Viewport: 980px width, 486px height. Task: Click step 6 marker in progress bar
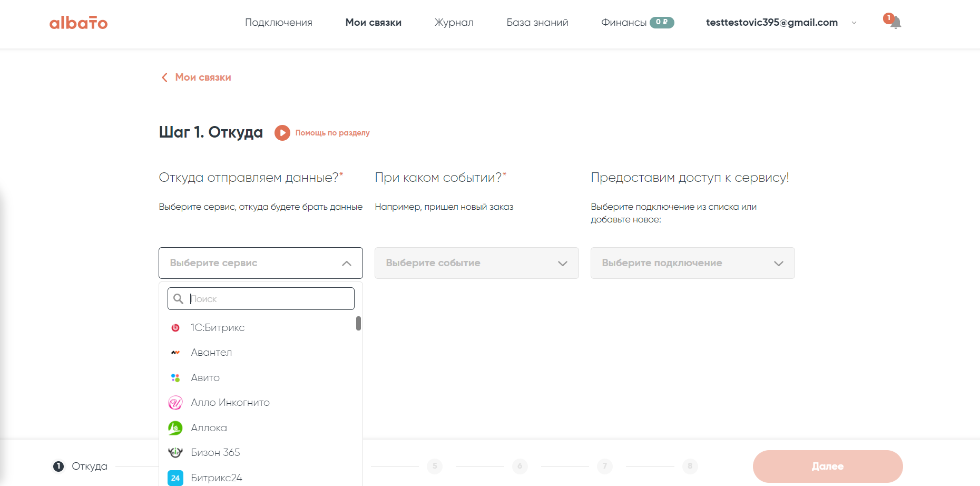click(x=520, y=466)
